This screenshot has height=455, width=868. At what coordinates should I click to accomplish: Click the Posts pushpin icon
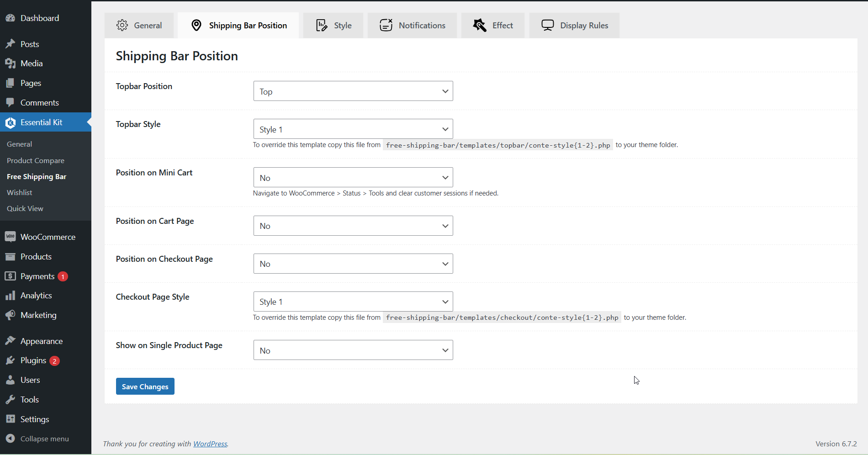[x=10, y=44]
